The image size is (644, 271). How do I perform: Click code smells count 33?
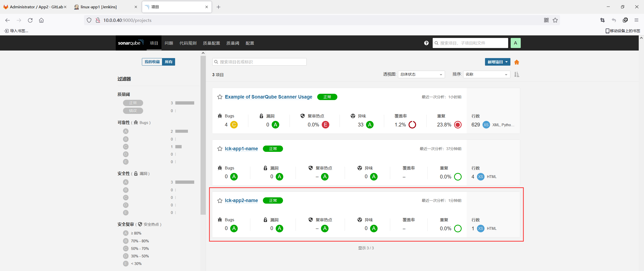click(x=361, y=125)
